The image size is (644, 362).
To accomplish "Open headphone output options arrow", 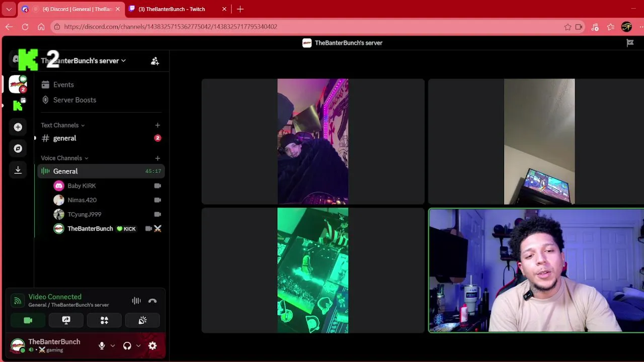I will click(x=138, y=346).
